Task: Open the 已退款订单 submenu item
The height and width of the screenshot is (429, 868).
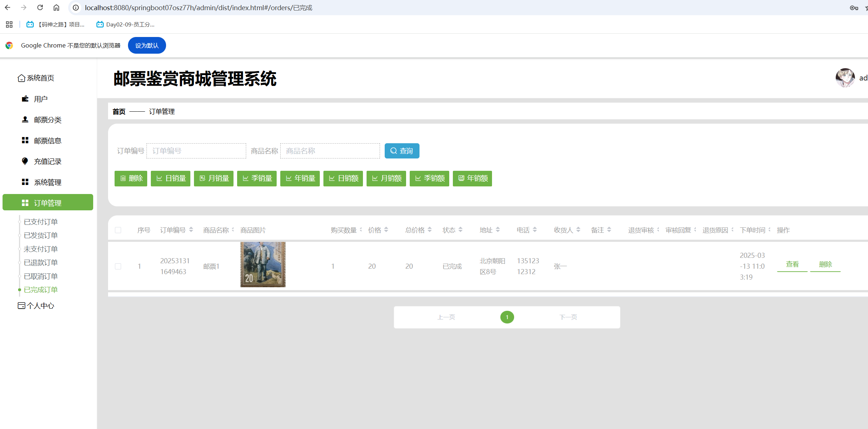Action: tap(41, 263)
